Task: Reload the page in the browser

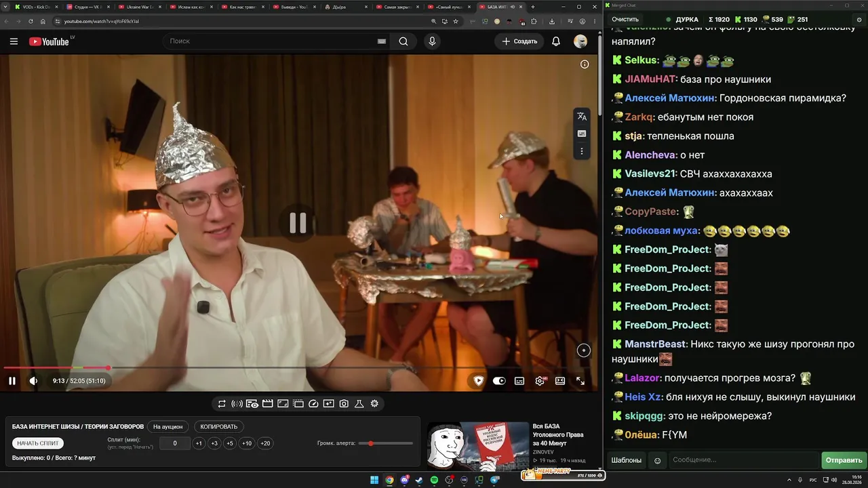Action: 31,21
